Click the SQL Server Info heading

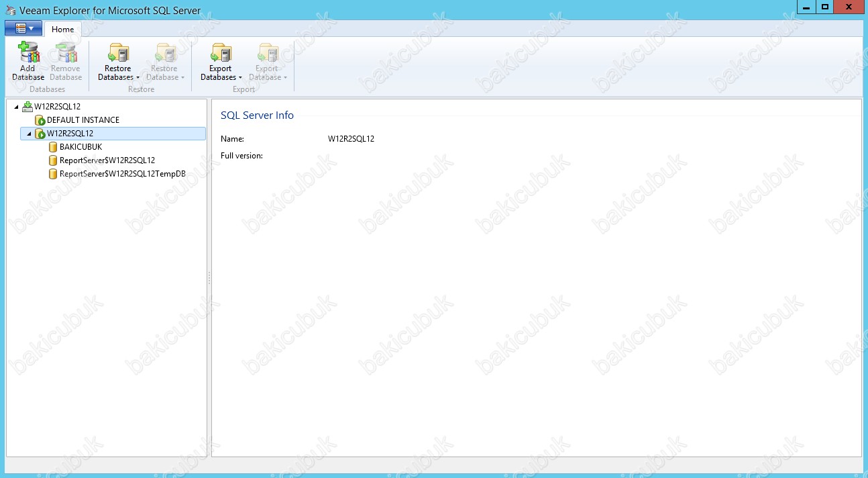click(257, 115)
